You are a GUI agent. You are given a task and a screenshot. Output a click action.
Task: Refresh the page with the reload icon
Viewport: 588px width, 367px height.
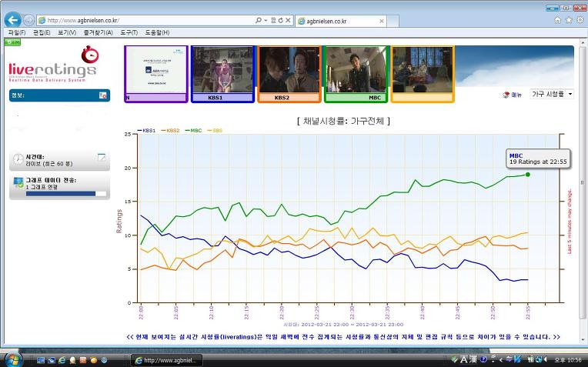click(x=280, y=20)
